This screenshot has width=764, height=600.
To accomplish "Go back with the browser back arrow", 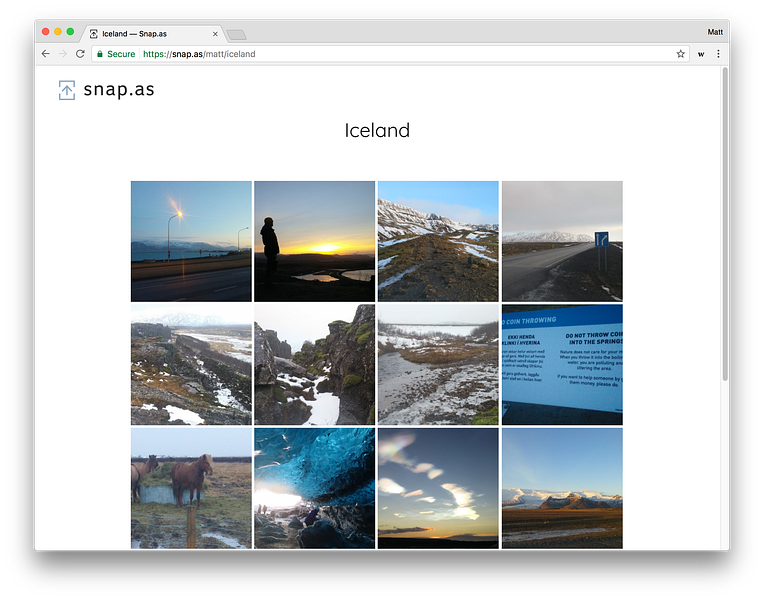I will coord(46,54).
